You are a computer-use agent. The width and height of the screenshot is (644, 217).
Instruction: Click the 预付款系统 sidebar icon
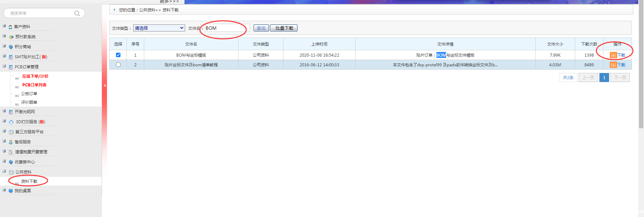point(11,37)
